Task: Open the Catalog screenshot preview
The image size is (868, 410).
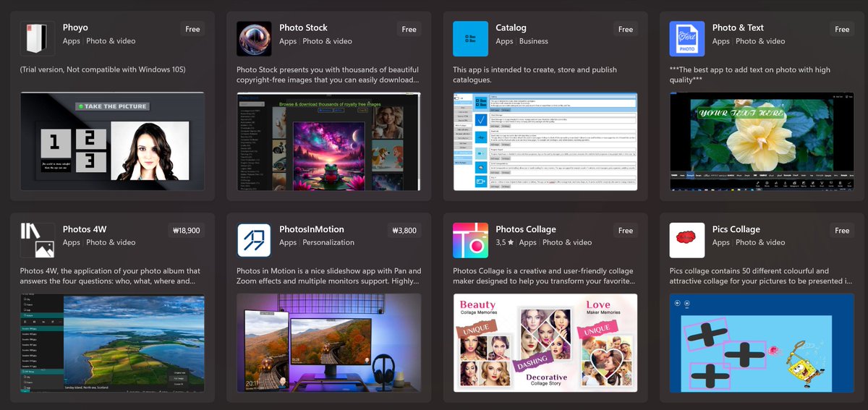Action: point(545,141)
